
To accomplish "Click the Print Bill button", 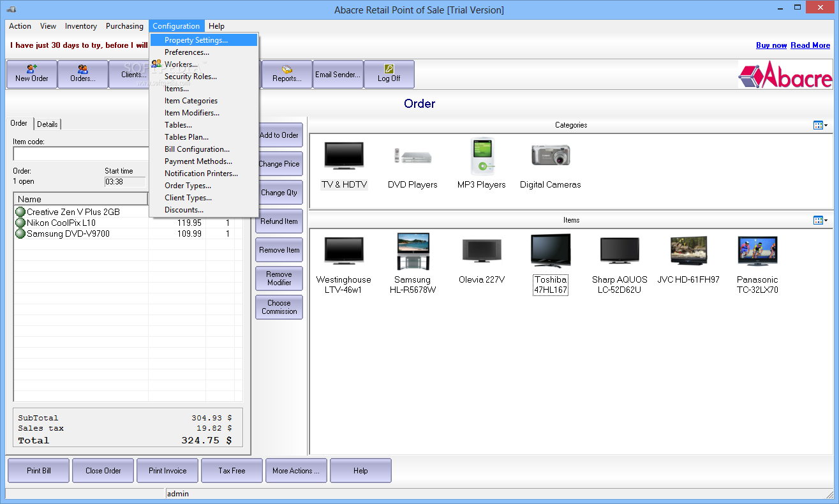I will pyautogui.click(x=39, y=471).
